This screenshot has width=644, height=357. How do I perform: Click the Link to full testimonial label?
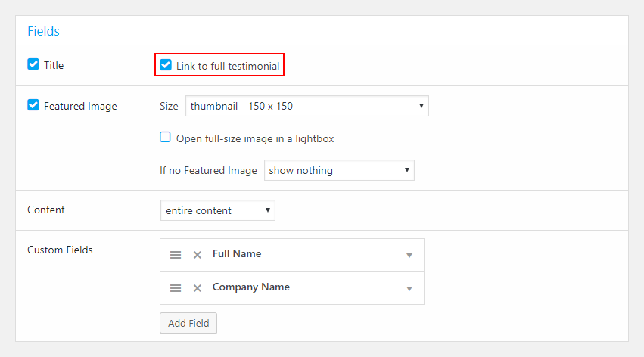[228, 66]
